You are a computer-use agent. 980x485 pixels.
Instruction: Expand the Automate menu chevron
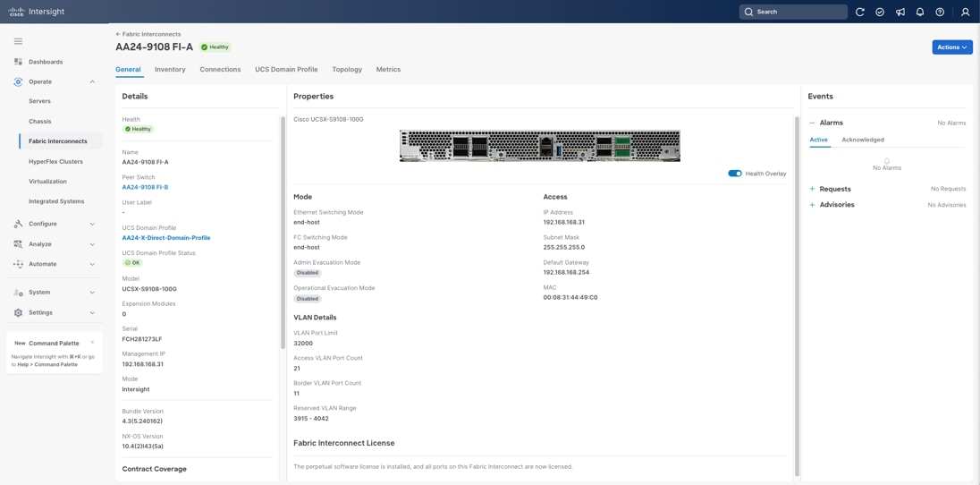point(92,264)
